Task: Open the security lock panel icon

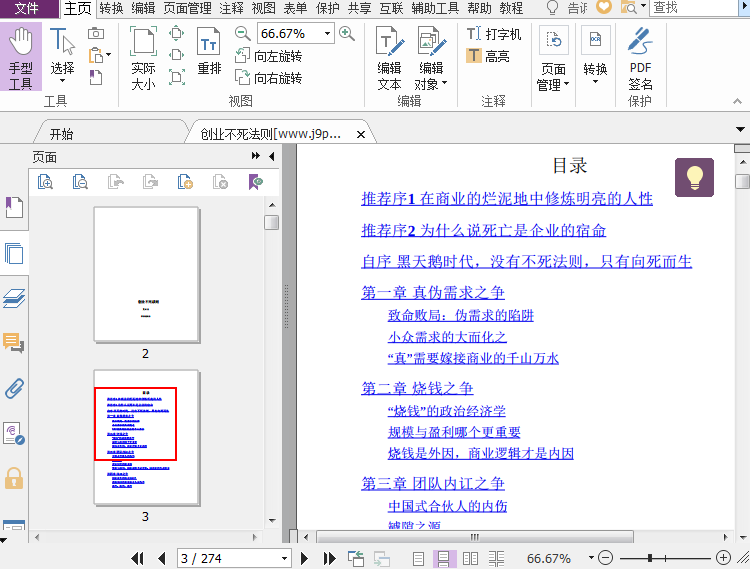Action: [14, 478]
